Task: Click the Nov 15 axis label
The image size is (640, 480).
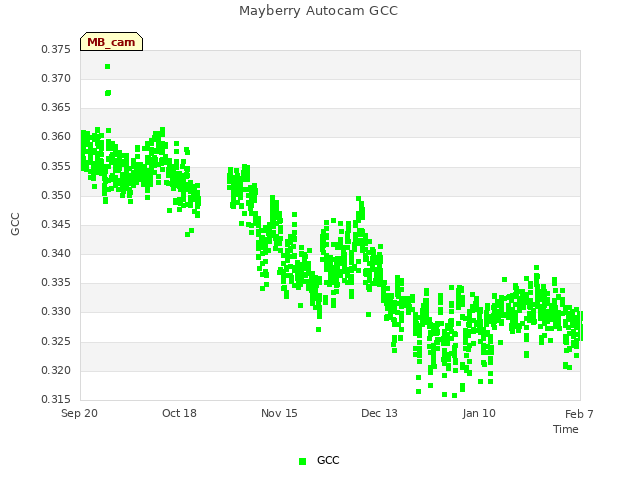Action: tap(279, 413)
